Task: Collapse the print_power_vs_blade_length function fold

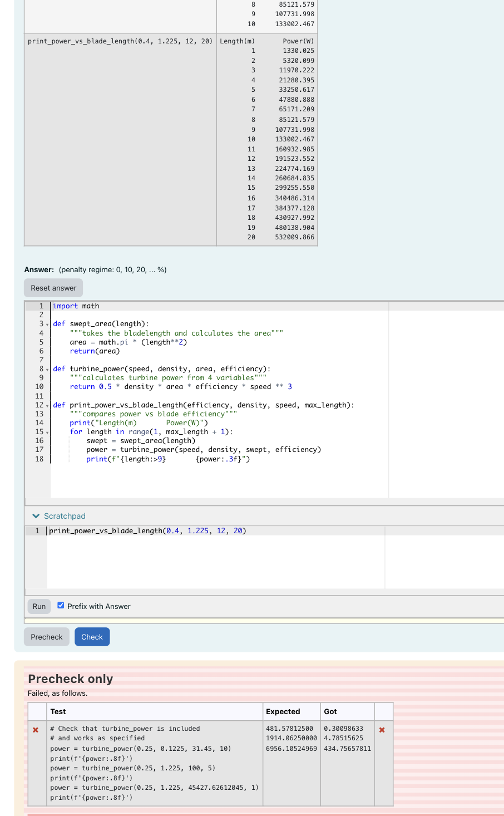Action: coord(47,405)
